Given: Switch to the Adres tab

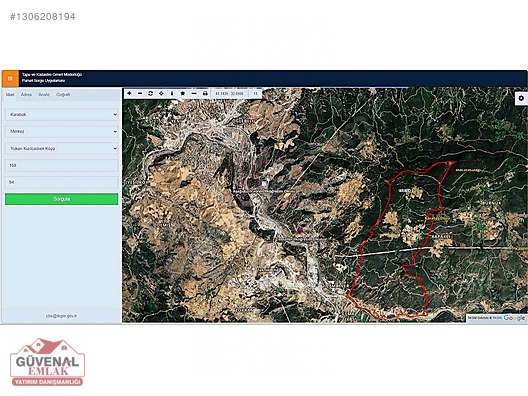Looking at the screenshot, I should pyautogui.click(x=26, y=95).
